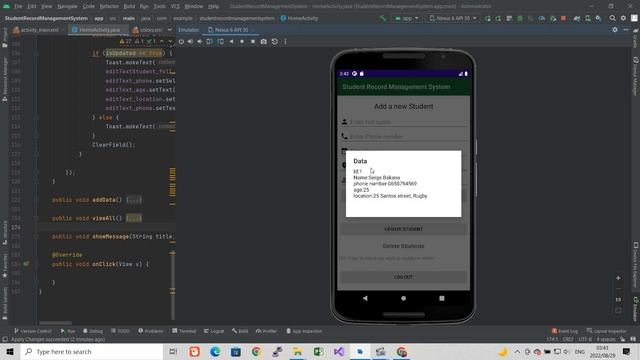Hide the emulator panel with minus icon

pos(626,30)
